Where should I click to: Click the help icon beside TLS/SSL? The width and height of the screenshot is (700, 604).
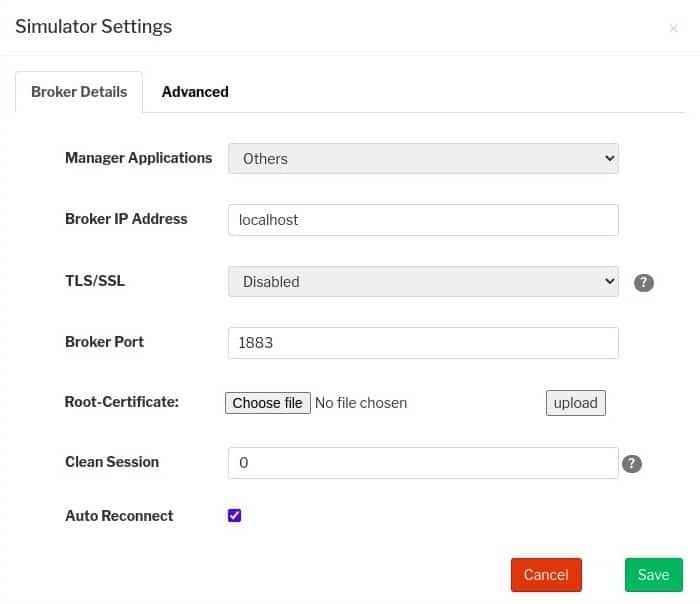pyautogui.click(x=643, y=283)
